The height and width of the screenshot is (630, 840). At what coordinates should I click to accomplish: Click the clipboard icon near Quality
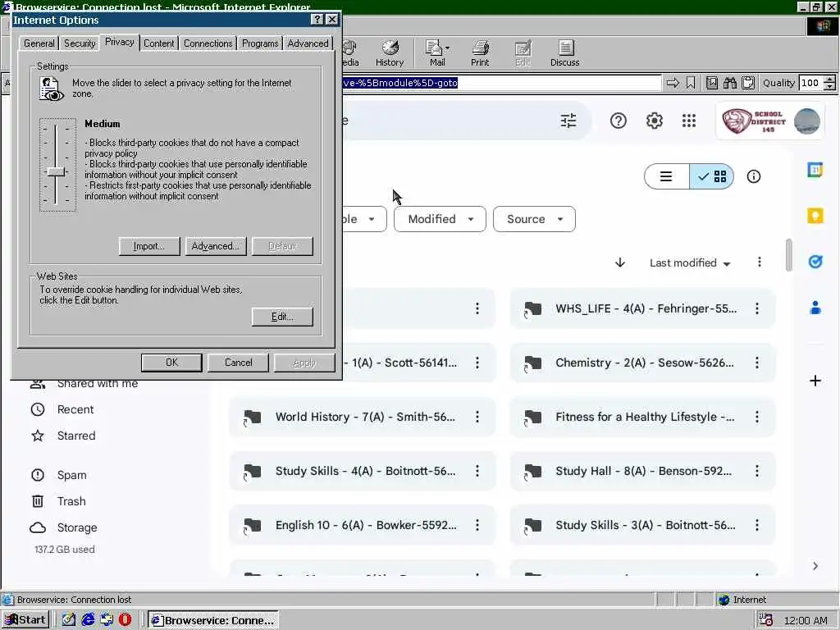click(748, 83)
